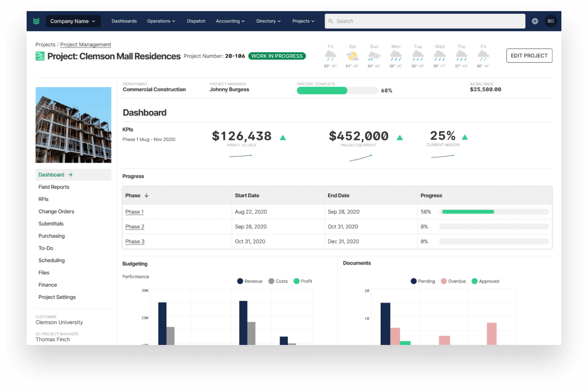Viewport: 588px width, 387px height.
Task: Click the green up arrow beside 25%
Action: (465, 137)
